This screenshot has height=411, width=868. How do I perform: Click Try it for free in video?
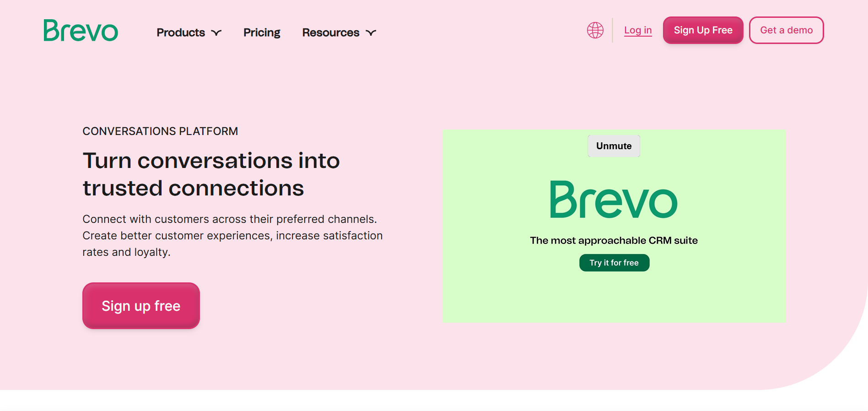pyautogui.click(x=614, y=263)
